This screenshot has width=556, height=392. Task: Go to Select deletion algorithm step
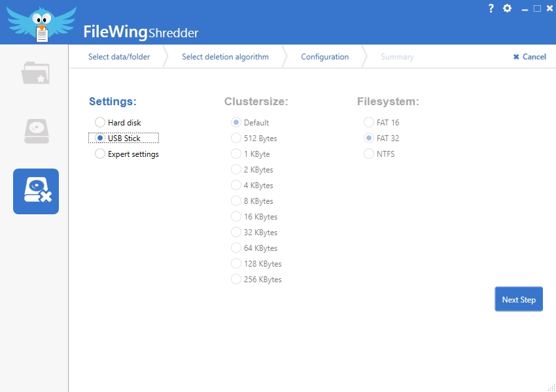point(225,57)
